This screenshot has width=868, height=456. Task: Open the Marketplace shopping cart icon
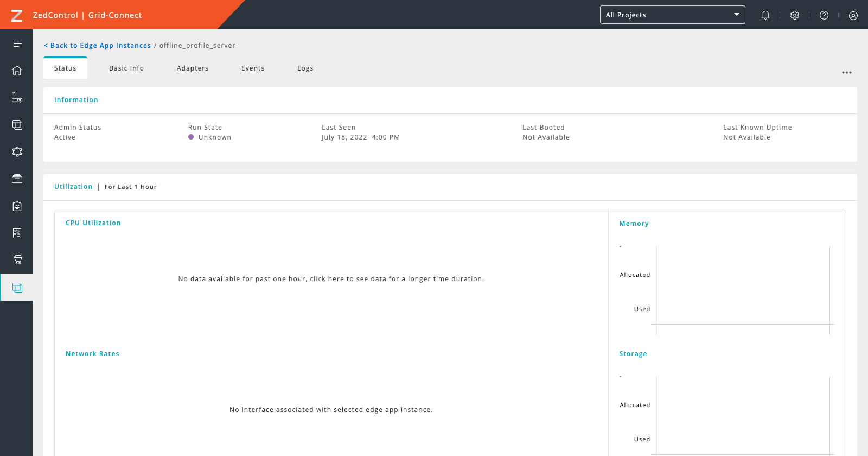(x=17, y=259)
